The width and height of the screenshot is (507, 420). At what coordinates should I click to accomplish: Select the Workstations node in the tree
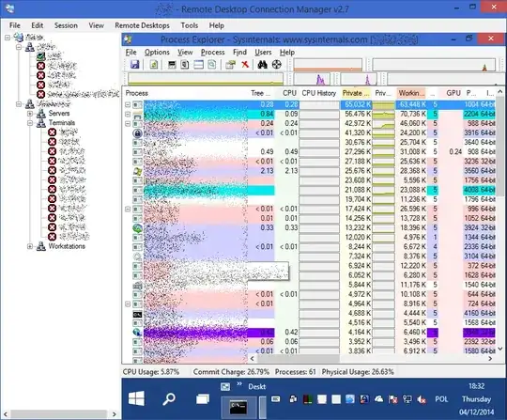coord(67,246)
